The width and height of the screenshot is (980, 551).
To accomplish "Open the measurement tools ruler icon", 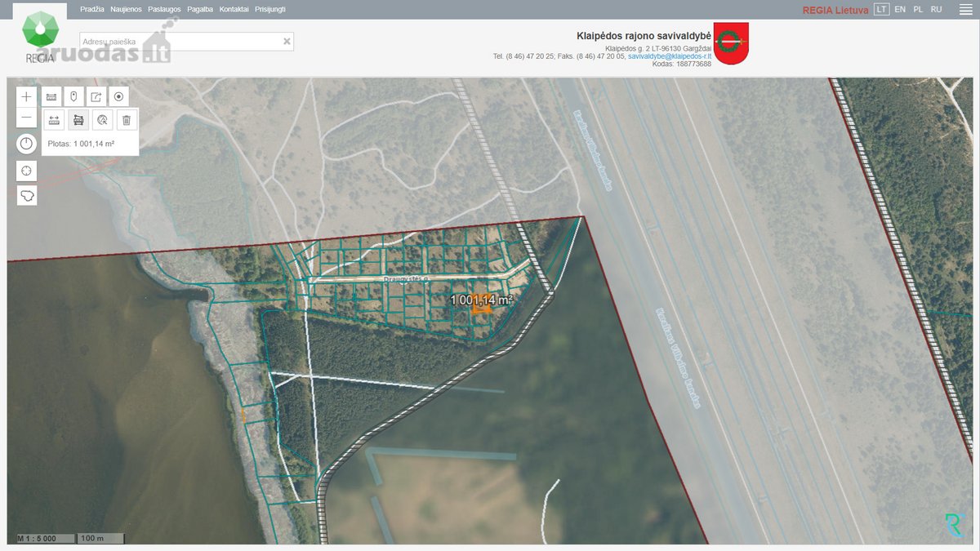I will [x=51, y=96].
